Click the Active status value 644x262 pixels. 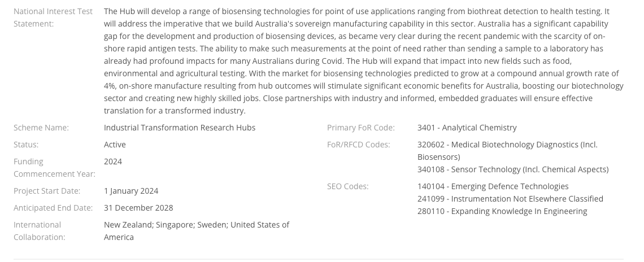[x=115, y=145]
